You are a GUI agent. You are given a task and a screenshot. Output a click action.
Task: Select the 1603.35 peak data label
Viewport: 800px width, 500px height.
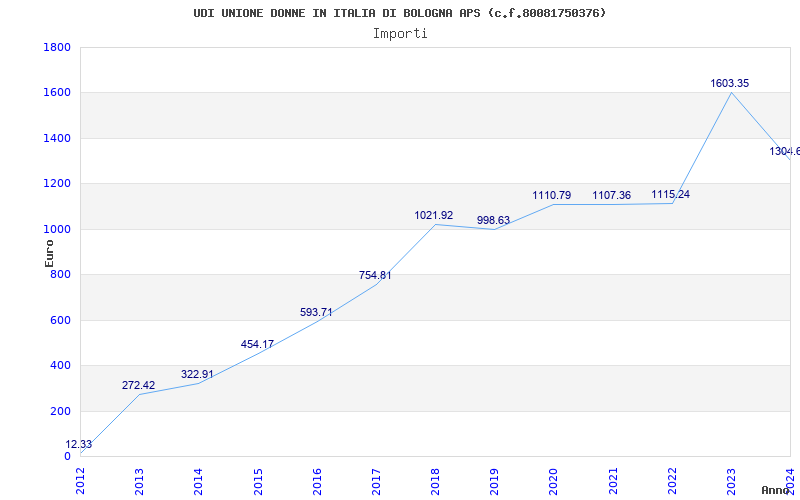click(730, 83)
